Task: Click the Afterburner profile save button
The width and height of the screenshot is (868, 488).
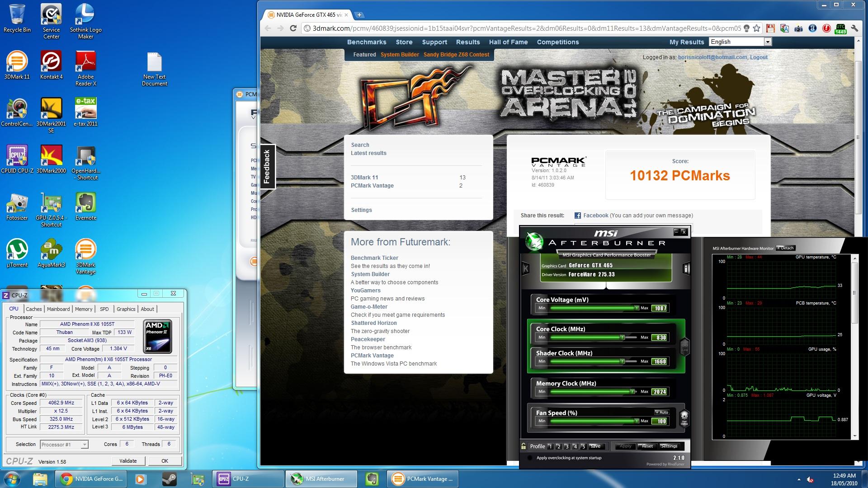Action: [x=596, y=446]
